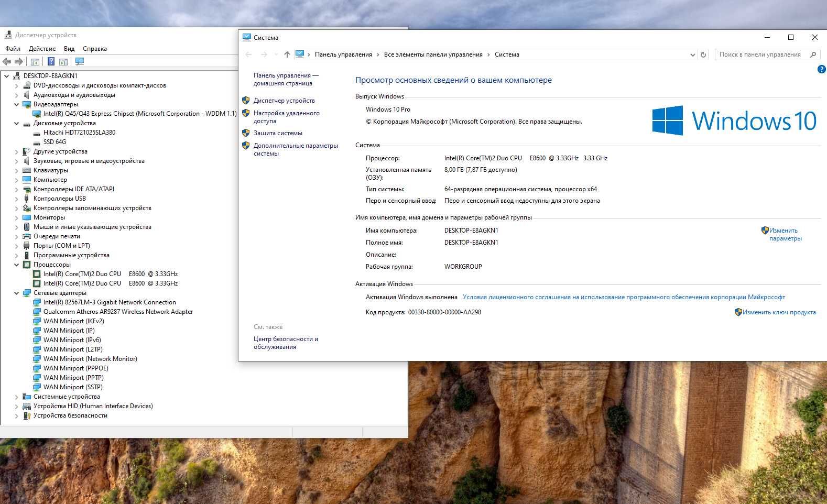Toggle the action pane toolbar icon
Screen dimensions: 827x504
(x=63, y=61)
